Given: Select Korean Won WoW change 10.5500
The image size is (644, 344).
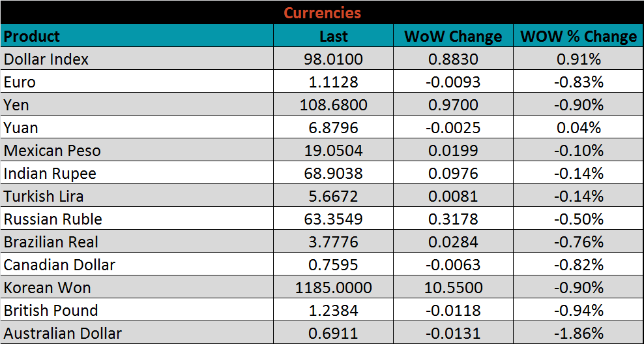Looking at the screenshot, I should click(x=453, y=288).
